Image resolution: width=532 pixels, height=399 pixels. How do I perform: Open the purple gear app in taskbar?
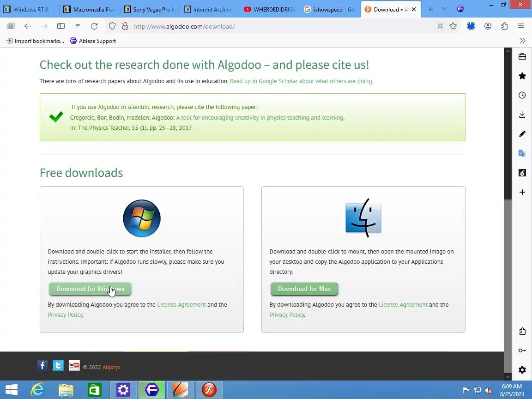pyautogui.click(x=123, y=389)
